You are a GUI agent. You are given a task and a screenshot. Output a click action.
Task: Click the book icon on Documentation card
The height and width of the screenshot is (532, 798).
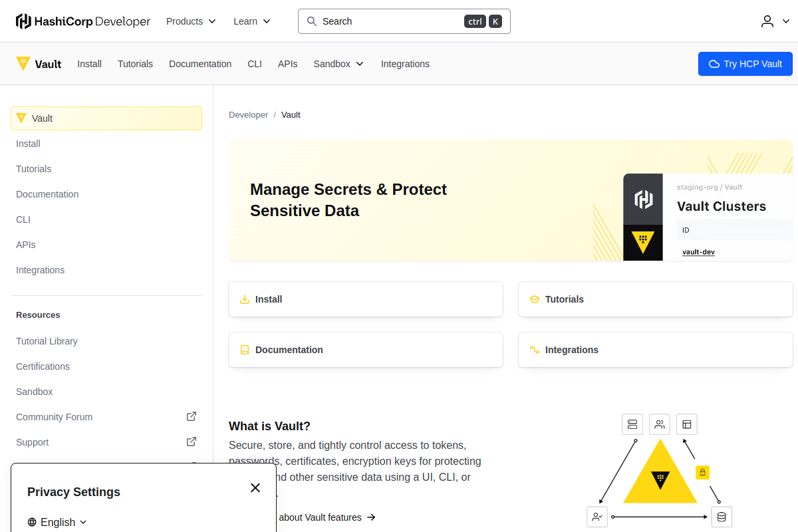[x=245, y=350]
